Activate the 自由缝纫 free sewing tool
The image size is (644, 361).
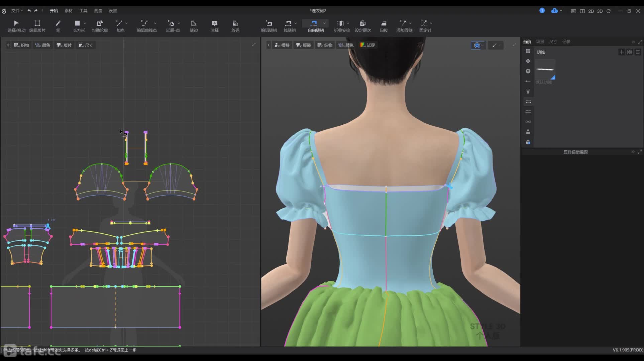316,26
